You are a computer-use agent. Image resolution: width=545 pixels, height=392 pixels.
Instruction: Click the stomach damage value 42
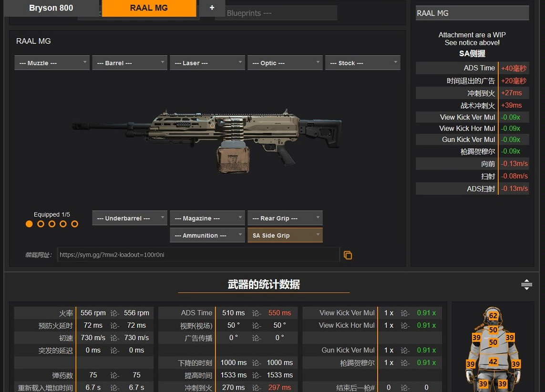pos(493,362)
